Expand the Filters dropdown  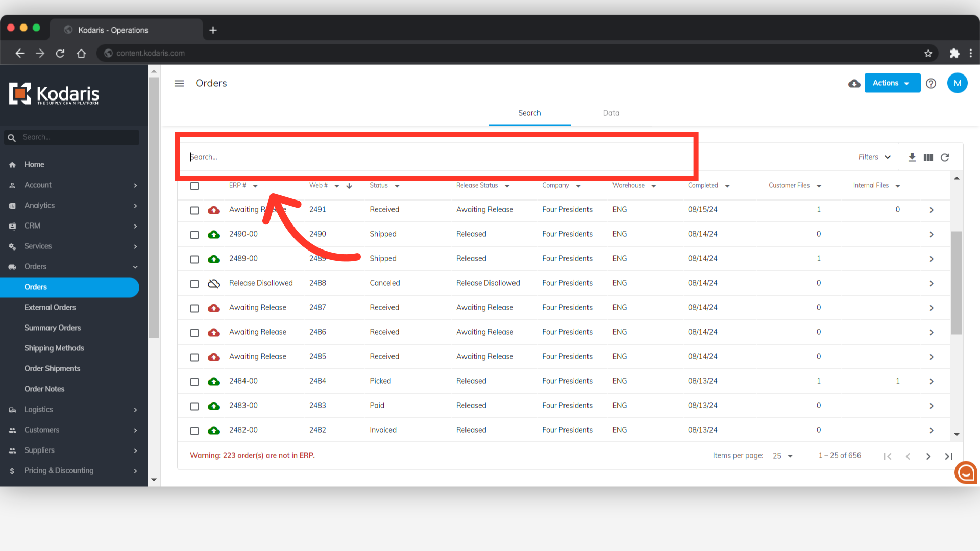click(x=874, y=157)
